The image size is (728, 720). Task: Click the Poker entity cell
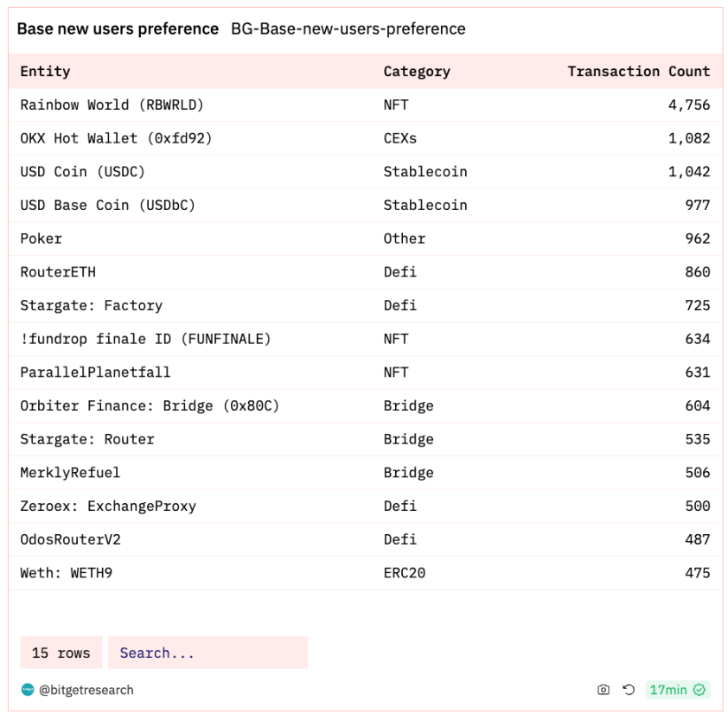point(41,239)
